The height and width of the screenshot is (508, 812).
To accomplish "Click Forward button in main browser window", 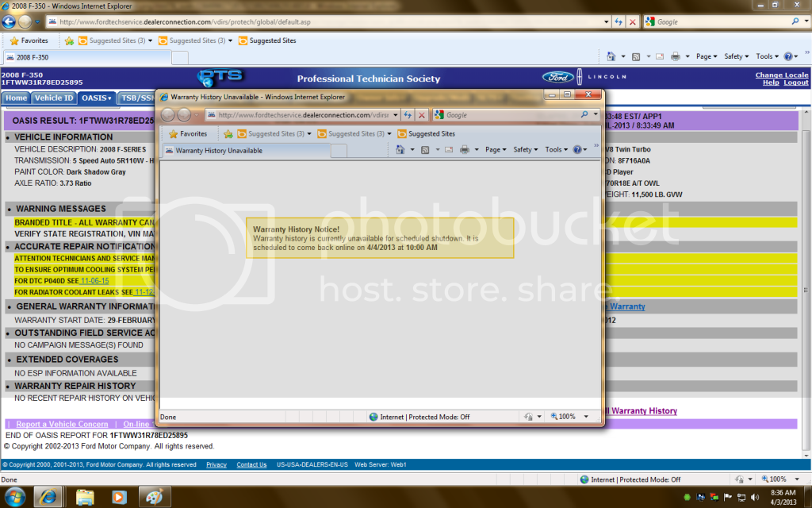I will coord(25,21).
